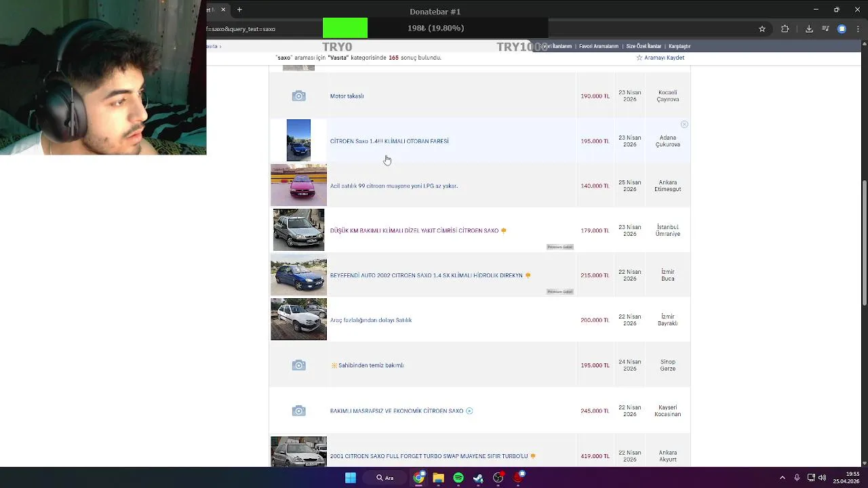
Task: Open Araç fazlalığından dolayı Satılık listing
Action: [x=371, y=320]
